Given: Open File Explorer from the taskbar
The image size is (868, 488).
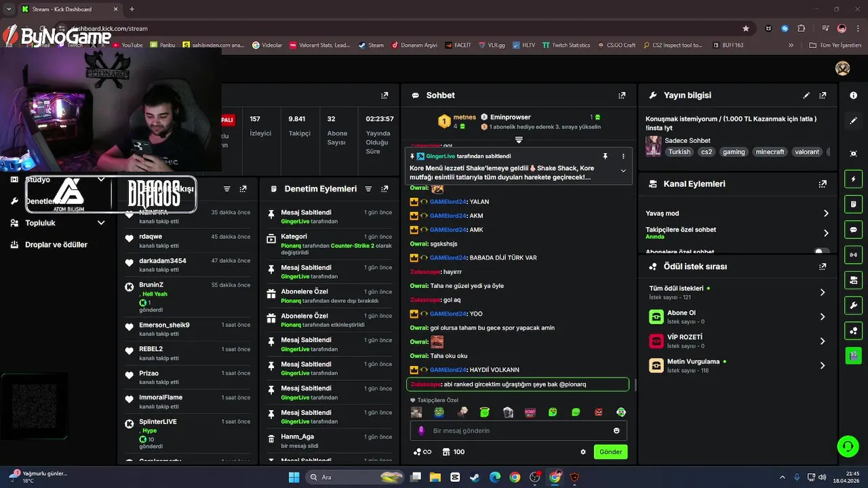Looking at the screenshot, I should 435,477.
